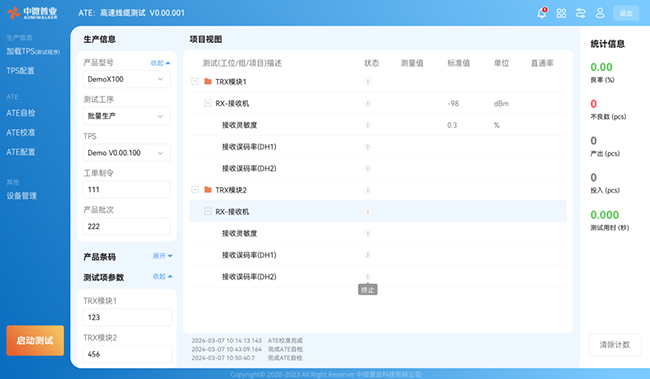Click status icon in second 接收误码率(DH1) row
Viewport: 650px width, 379px height.
pyautogui.click(x=367, y=255)
